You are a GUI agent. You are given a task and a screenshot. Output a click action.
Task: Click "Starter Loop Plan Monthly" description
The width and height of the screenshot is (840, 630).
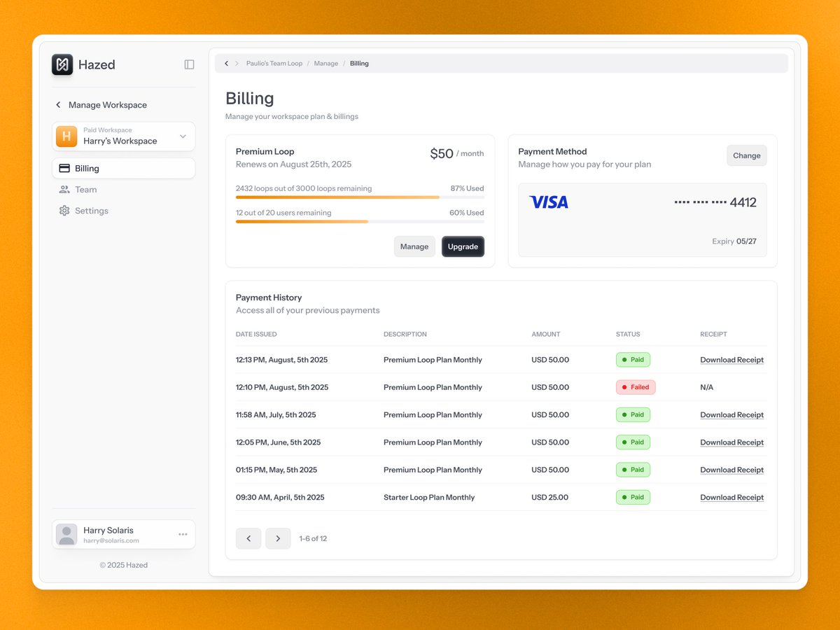(x=429, y=498)
